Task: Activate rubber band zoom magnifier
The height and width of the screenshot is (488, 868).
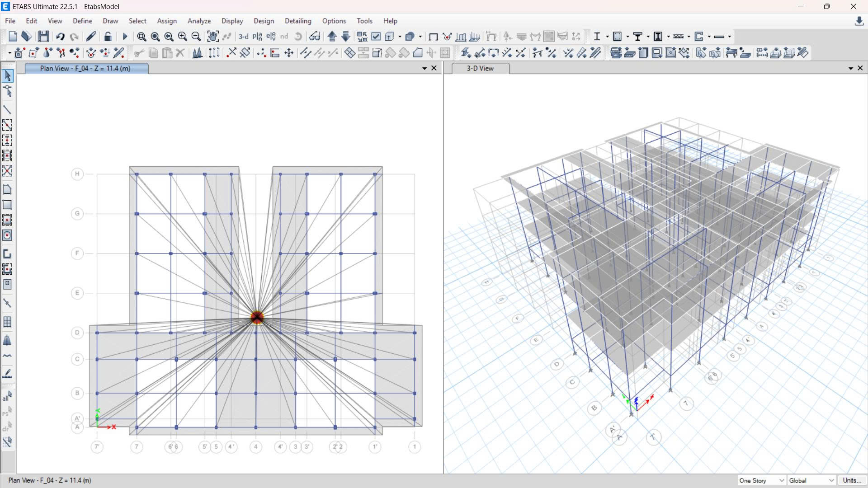Action: pos(142,37)
